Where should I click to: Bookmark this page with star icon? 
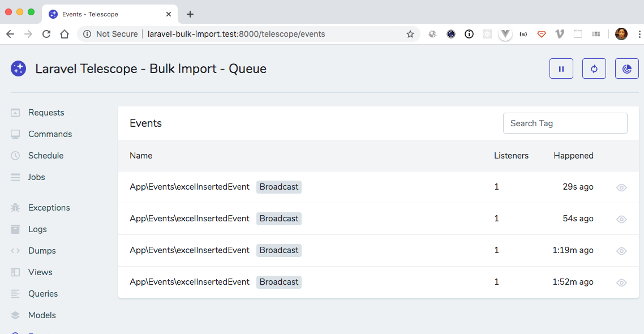click(410, 34)
